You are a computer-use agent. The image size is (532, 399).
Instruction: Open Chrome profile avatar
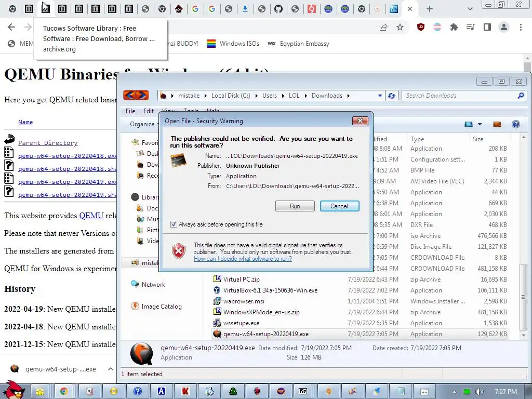click(x=504, y=27)
